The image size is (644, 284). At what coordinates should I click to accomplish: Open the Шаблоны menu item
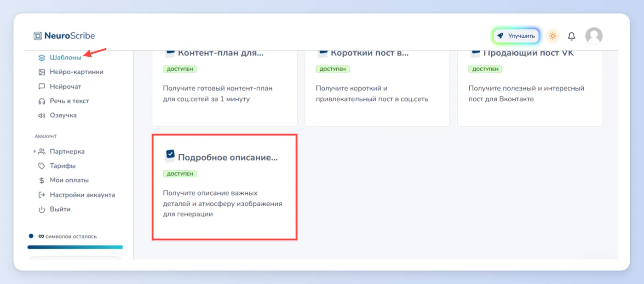pos(65,58)
